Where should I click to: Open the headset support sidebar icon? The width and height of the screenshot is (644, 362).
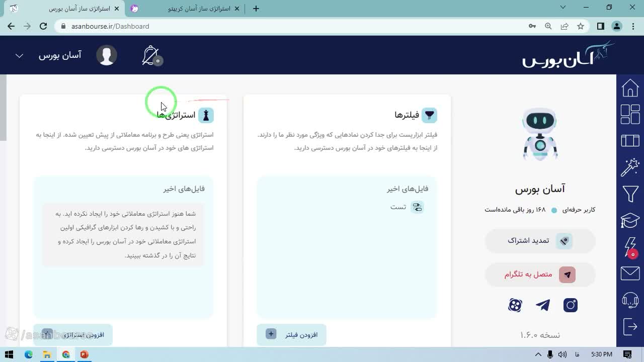(630, 300)
